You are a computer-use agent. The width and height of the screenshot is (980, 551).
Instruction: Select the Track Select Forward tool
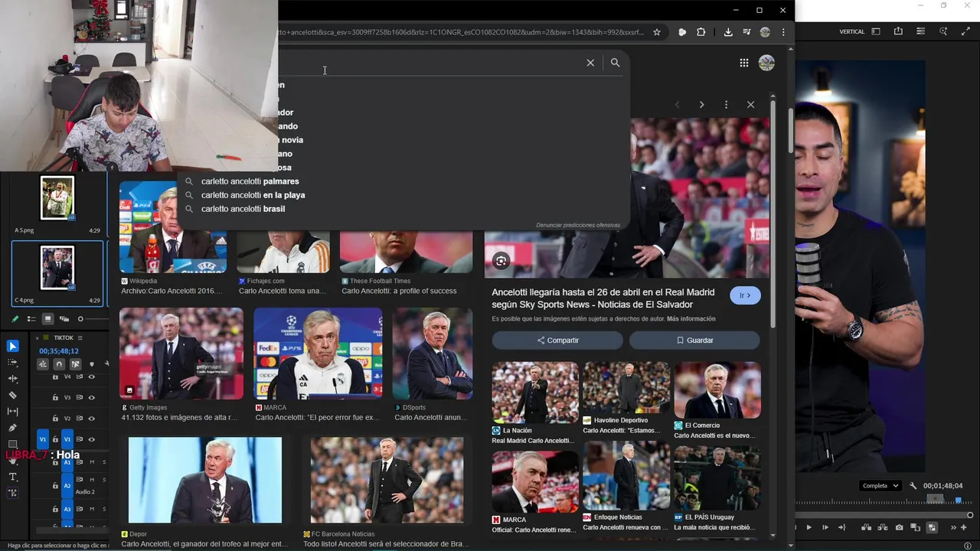click(12, 363)
